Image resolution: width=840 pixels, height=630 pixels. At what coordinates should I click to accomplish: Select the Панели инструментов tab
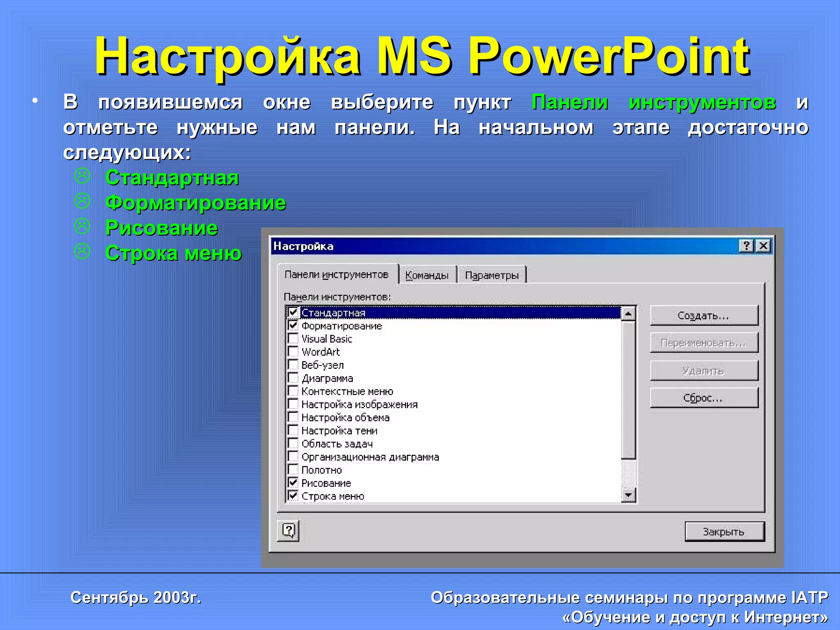click(337, 274)
